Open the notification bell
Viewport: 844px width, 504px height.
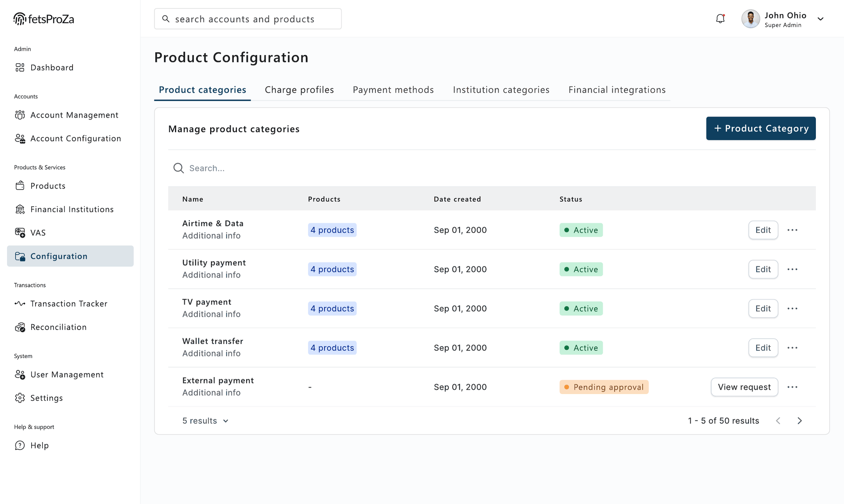[720, 19]
